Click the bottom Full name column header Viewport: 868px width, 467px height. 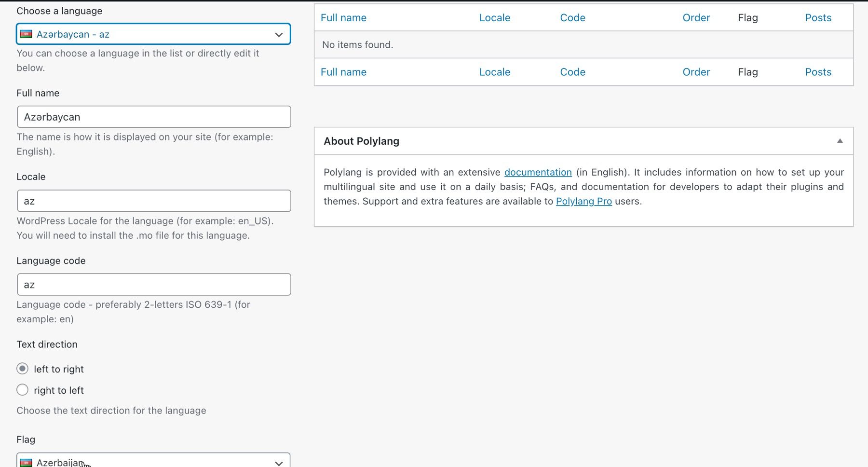[343, 71]
